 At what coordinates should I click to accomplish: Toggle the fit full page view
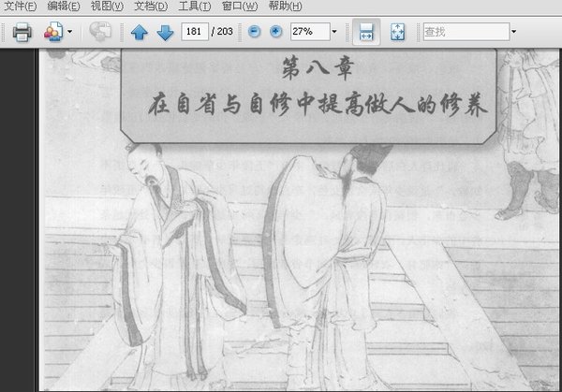(x=397, y=32)
